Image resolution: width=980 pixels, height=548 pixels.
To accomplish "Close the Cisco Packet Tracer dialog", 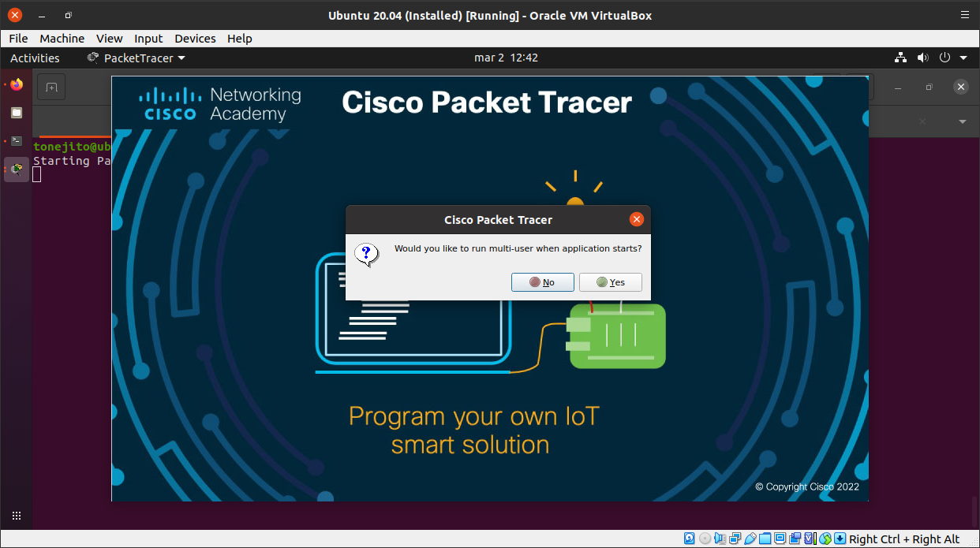I will [636, 220].
